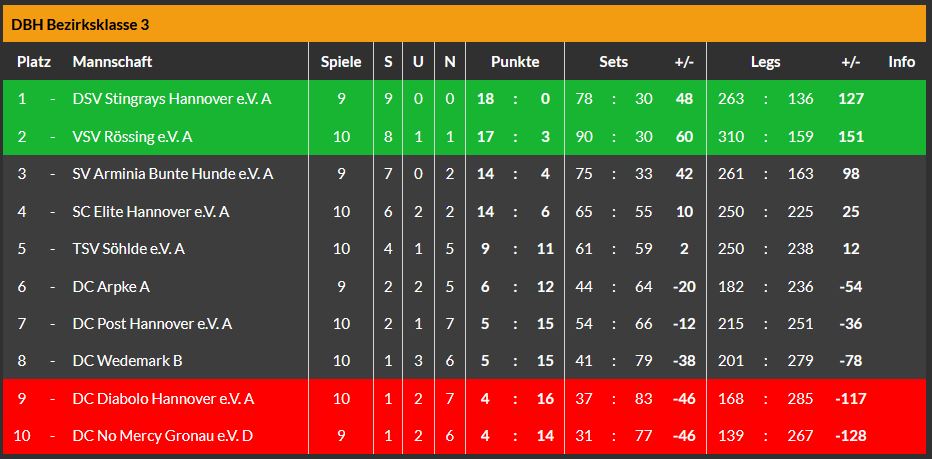Click the Punkte column header
Screen dimensions: 932x459
point(515,62)
